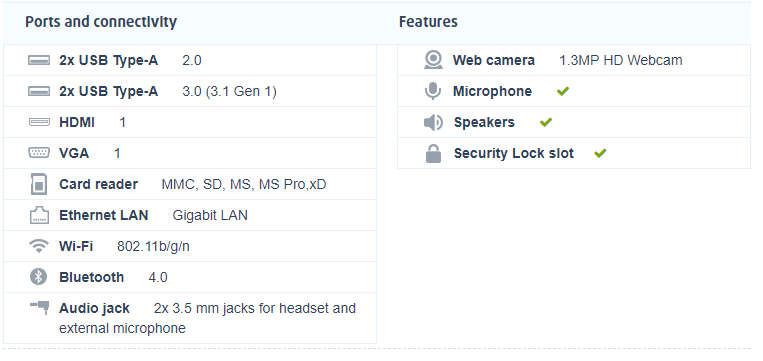Image resolution: width=763 pixels, height=361 pixels.
Task: Click the USB 2.0 Type-A port icon
Action: click(x=39, y=60)
